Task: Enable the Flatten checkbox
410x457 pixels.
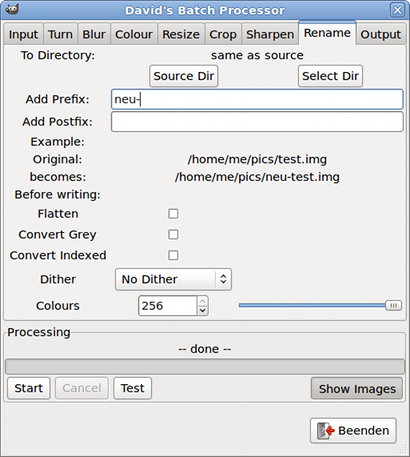Action: point(173,214)
